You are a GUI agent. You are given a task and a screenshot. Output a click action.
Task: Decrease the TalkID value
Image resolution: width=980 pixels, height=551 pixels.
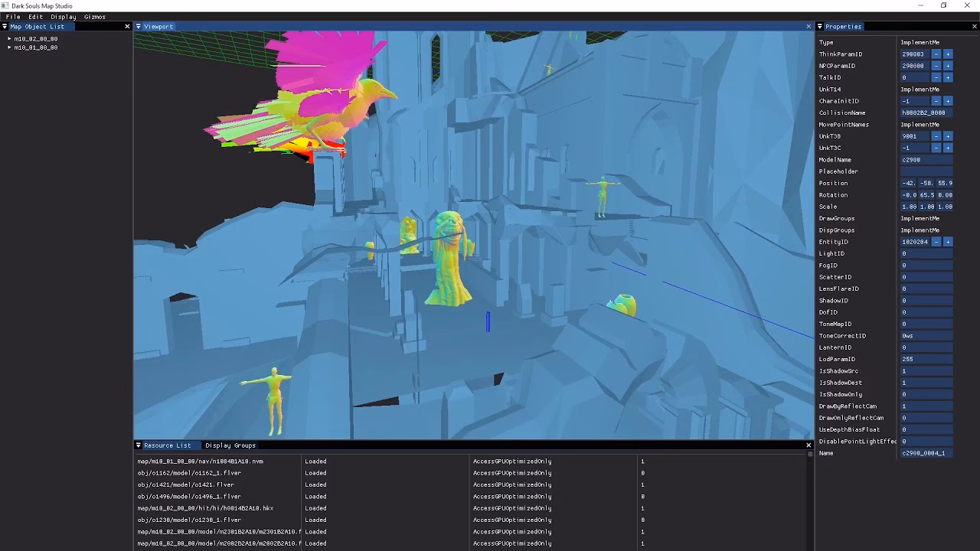[936, 77]
